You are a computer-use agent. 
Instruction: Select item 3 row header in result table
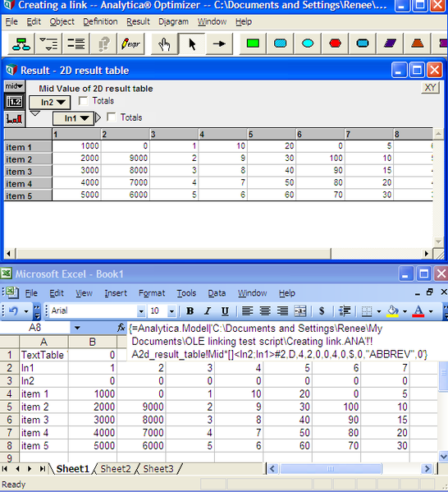pyautogui.click(x=28, y=172)
